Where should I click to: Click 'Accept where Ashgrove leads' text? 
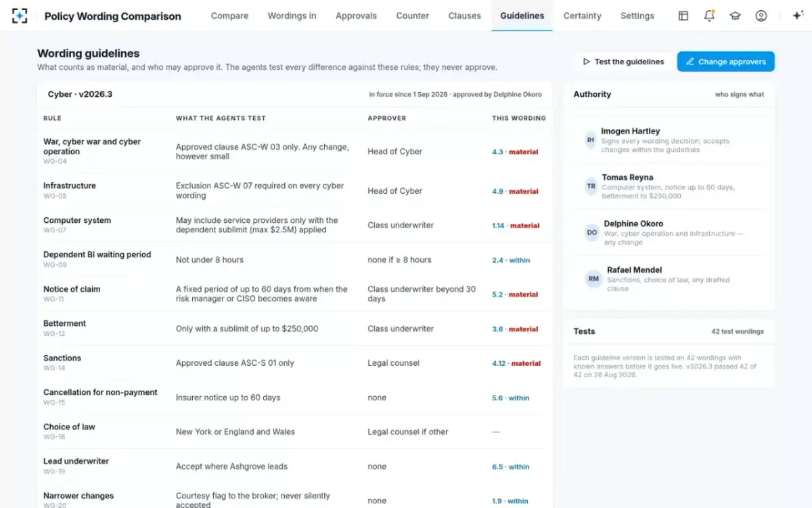(231, 467)
